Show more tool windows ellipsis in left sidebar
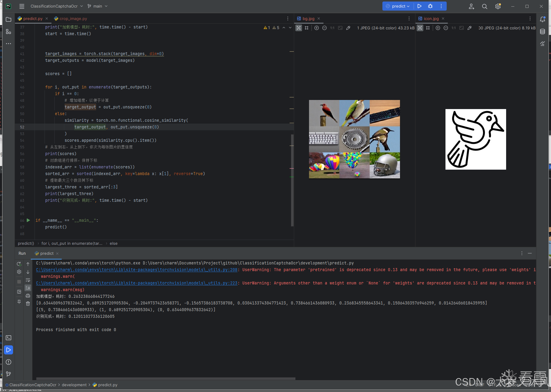 tap(8, 44)
